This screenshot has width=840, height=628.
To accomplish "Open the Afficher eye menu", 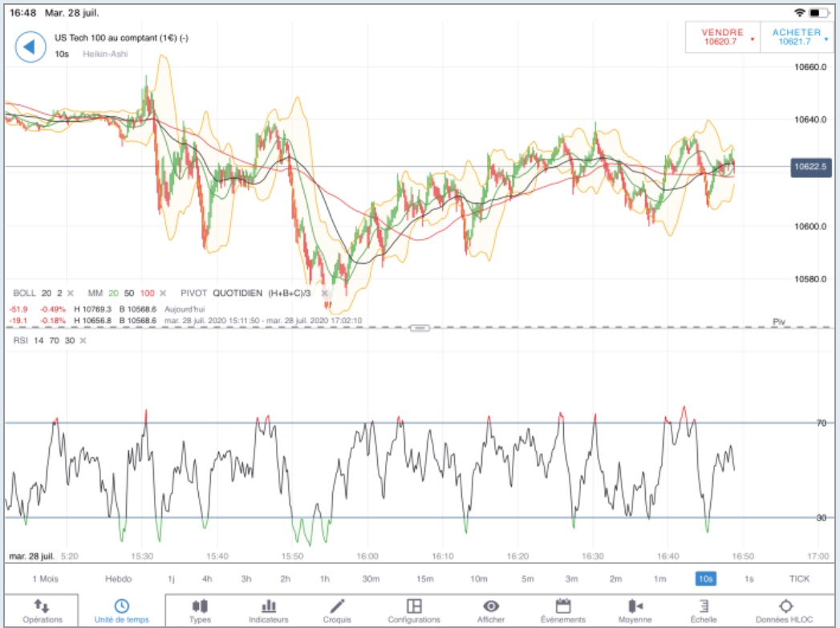I will point(491,611).
